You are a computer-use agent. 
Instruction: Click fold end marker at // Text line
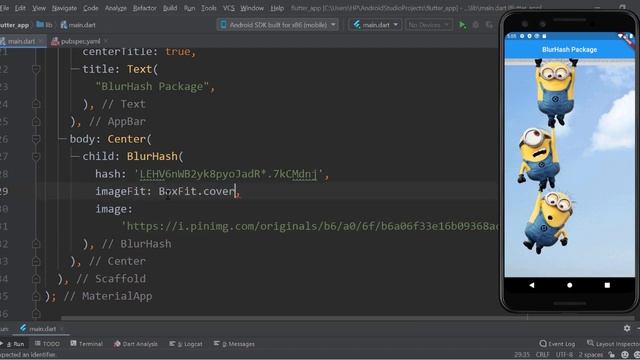click(36, 104)
